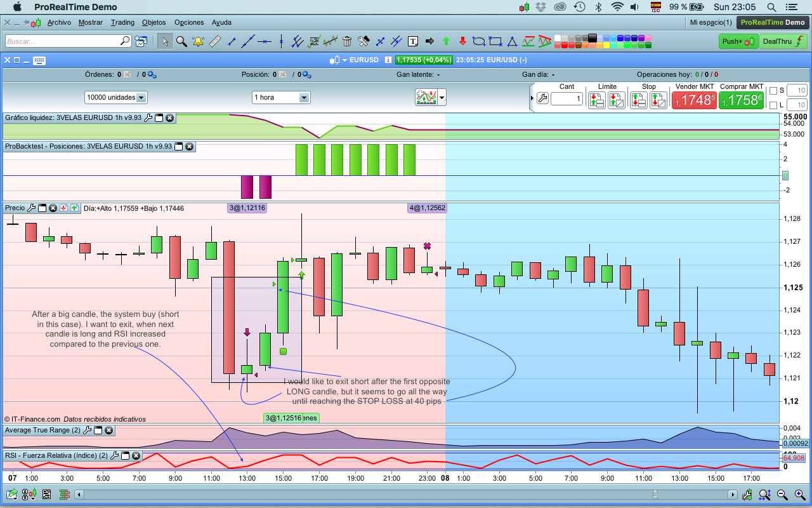Click the Cant quantity input field
Image resolution: width=812 pixels, height=508 pixels.
(x=566, y=98)
